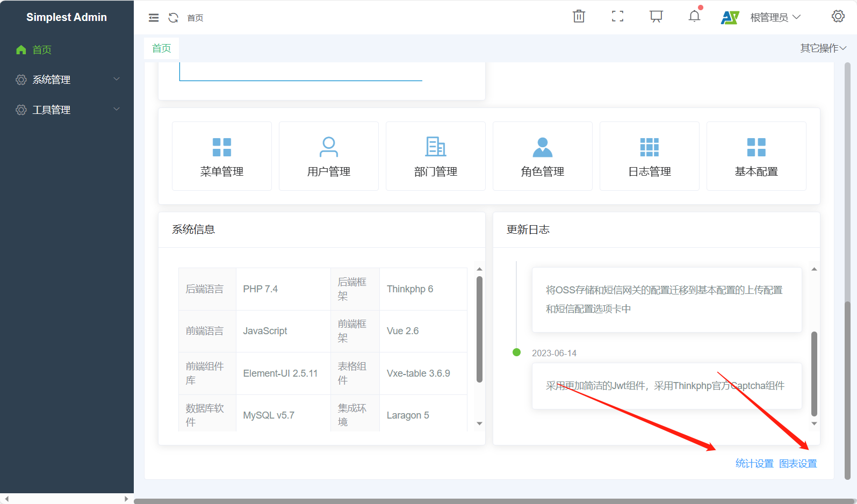
Task: Open the 日志管理 shortcut card
Action: pos(650,156)
